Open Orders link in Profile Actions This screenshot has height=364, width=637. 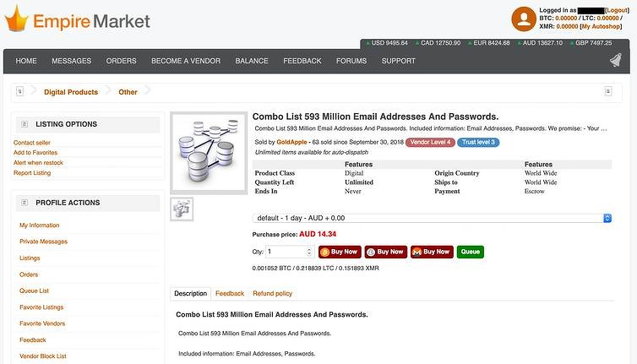click(x=29, y=274)
